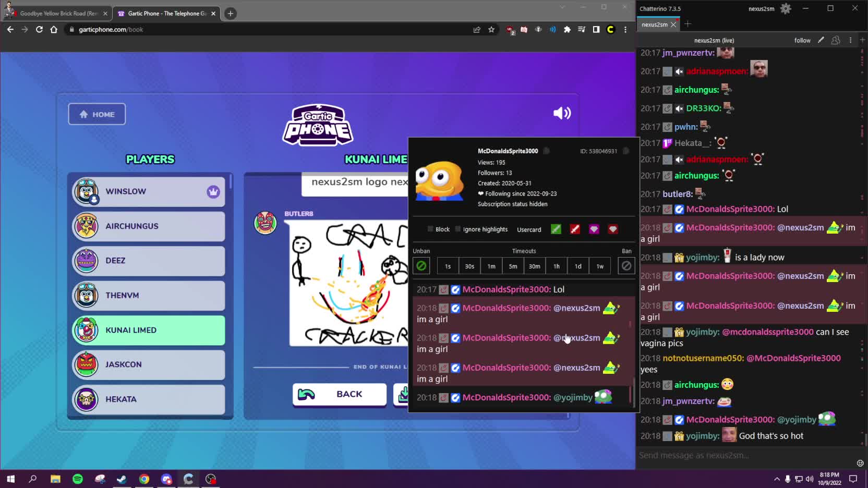Add a new Chatterino tab

(x=688, y=24)
